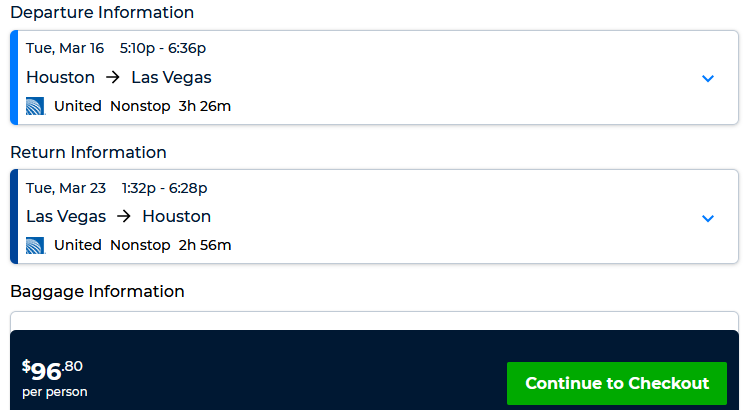Click the arrow between Houston and Las Vegas
Image resolution: width=744 pixels, height=410 pixels.
click(113, 78)
